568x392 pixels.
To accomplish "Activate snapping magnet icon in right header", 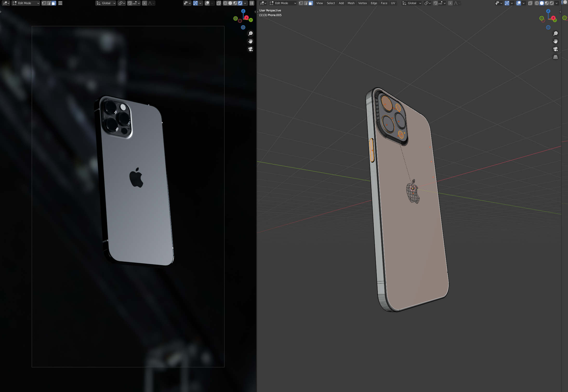I will 436,3.
